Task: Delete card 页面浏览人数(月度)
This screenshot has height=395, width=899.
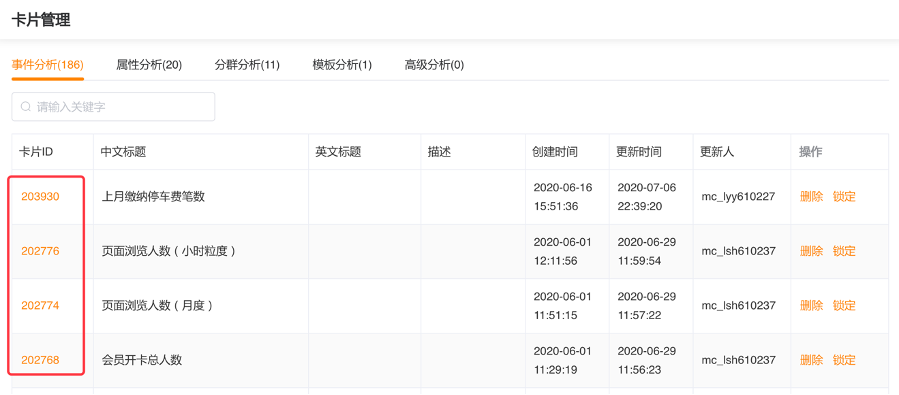Action: pyautogui.click(x=811, y=306)
